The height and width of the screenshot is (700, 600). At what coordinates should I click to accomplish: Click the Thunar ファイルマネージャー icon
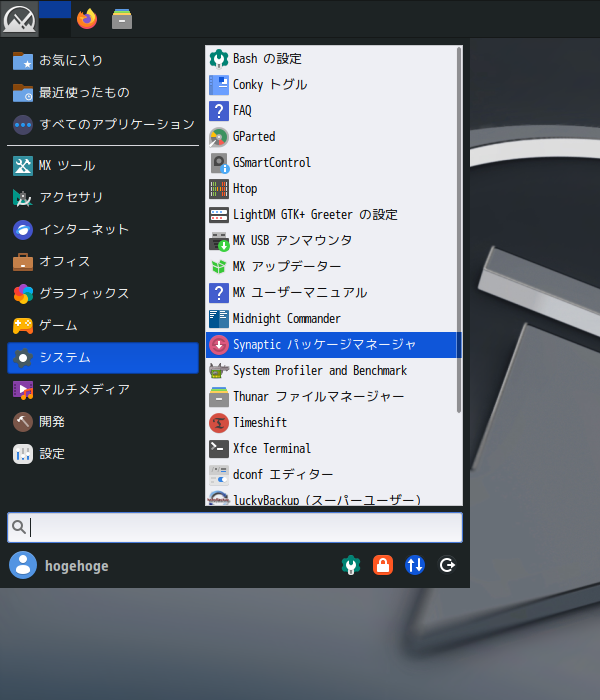tap(219, 396)
